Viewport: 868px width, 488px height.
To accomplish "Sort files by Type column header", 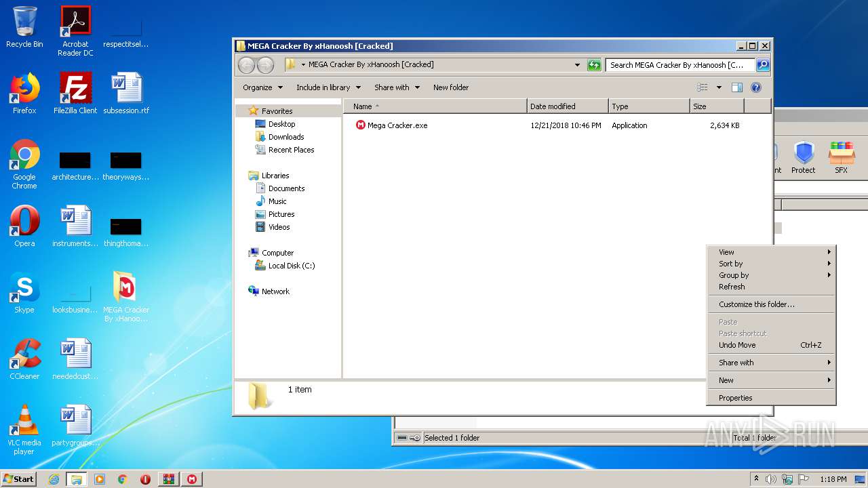I will click(x=649, y=106).
